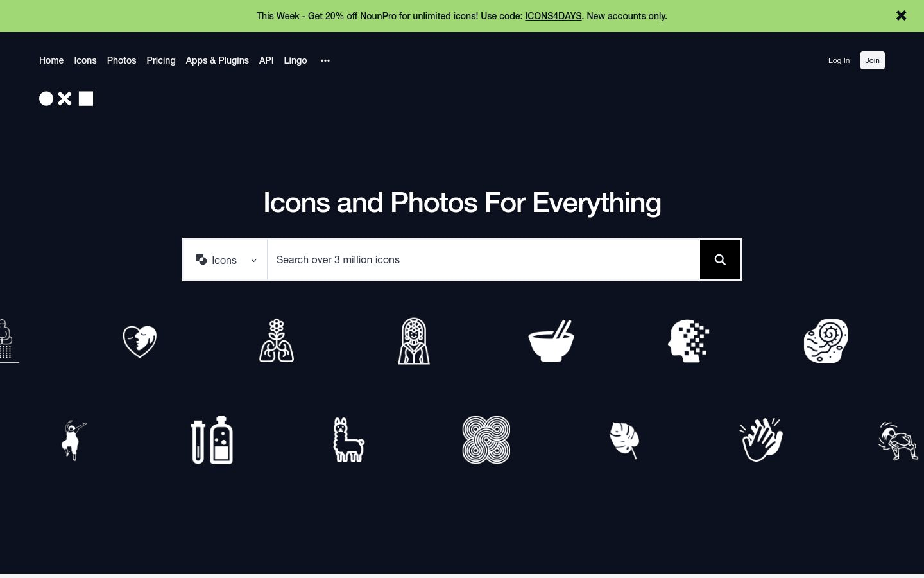Expand the Icons search type dropdown

225,260
